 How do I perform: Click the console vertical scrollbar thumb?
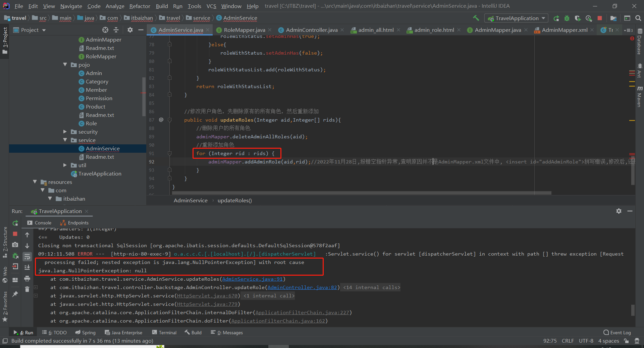(633, 310)
